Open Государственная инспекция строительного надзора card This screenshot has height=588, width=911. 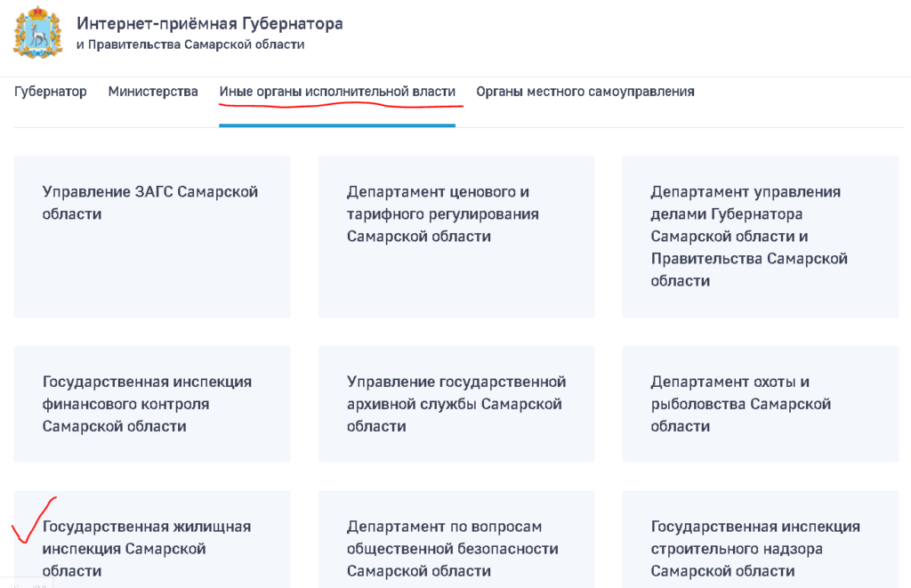[x=761, y=539]
